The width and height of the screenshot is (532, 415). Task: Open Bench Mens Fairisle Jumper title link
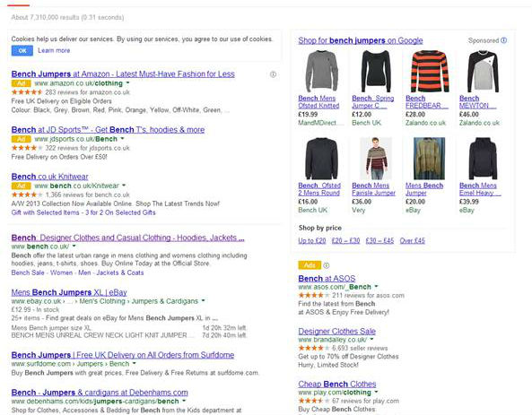click(373, 189)
